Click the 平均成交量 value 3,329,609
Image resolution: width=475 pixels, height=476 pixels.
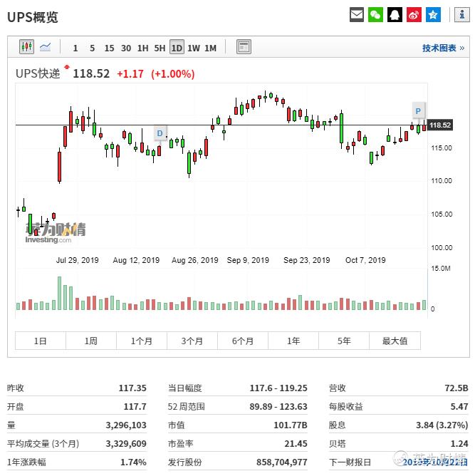(126, 444)
